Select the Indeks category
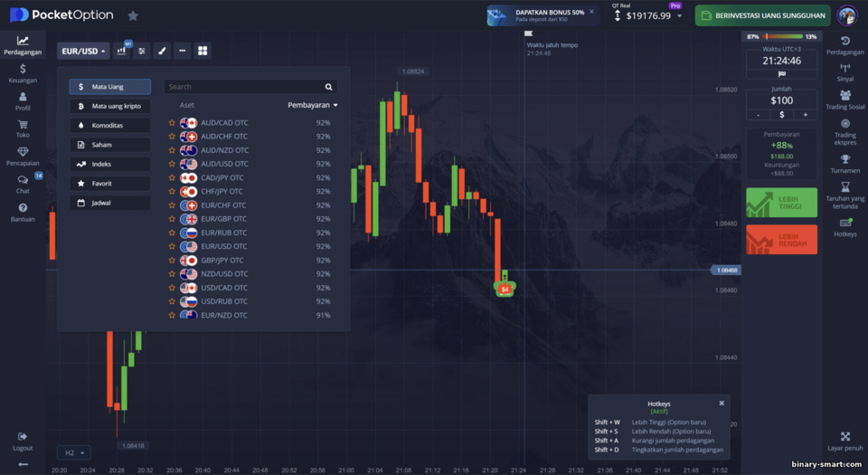This screenshot has height=475, width=868. point(109,164)
